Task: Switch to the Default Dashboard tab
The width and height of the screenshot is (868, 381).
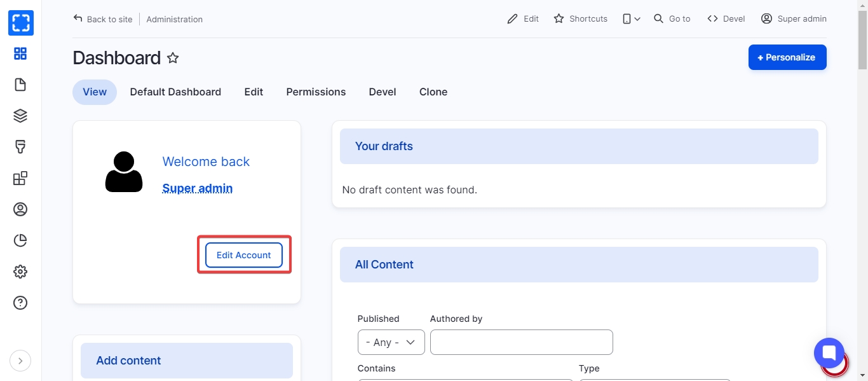Action: coord(175,92)
